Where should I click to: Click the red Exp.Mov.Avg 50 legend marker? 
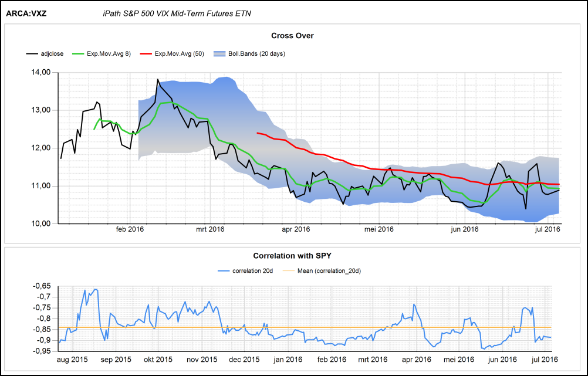146,53
